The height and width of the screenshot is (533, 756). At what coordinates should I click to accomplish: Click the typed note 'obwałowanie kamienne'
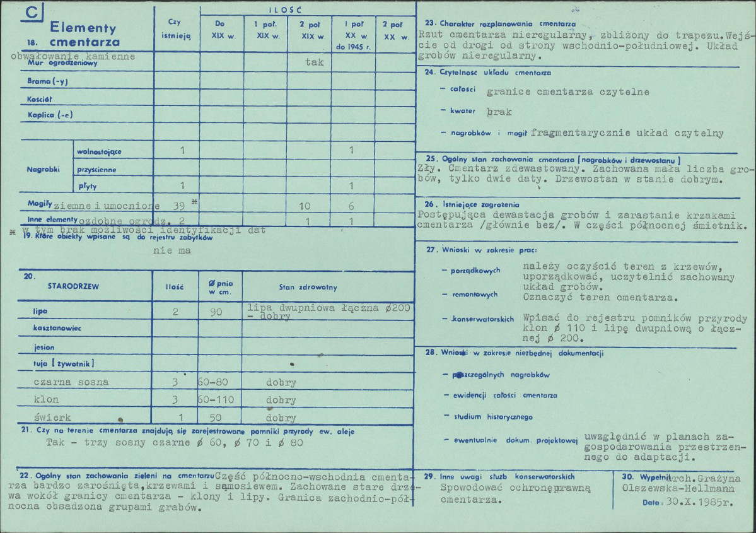[x=73, y=56]
